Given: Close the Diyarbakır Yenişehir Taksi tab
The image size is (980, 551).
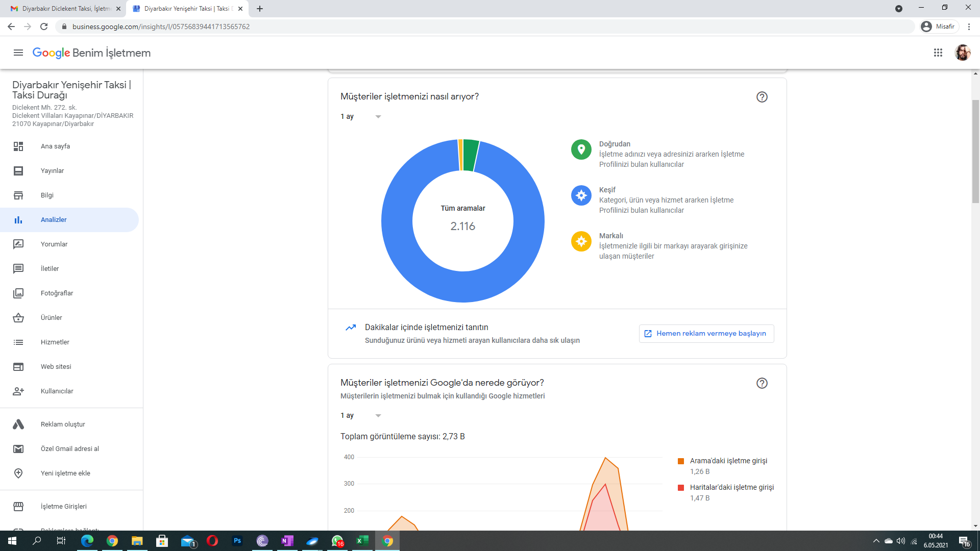Looking at the screenshot, I should pos(240,9).
